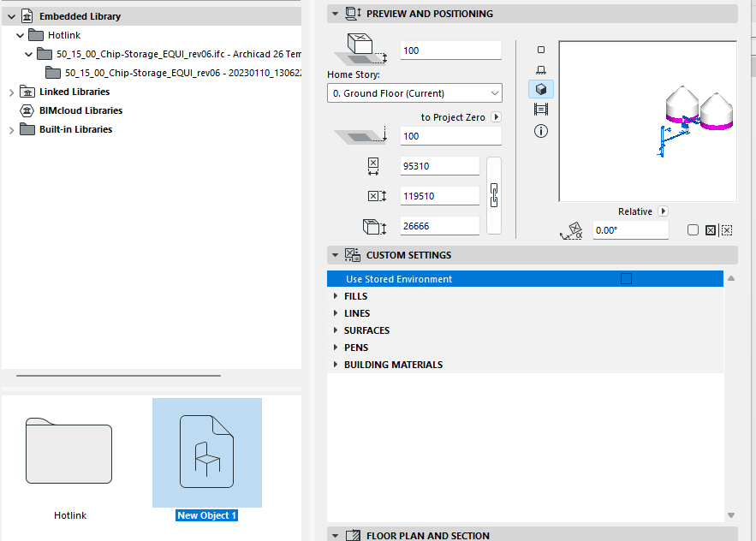The image size is (756, 541).
Task: Expand the FILLS parameter group
Action: (x=336, y=295)
